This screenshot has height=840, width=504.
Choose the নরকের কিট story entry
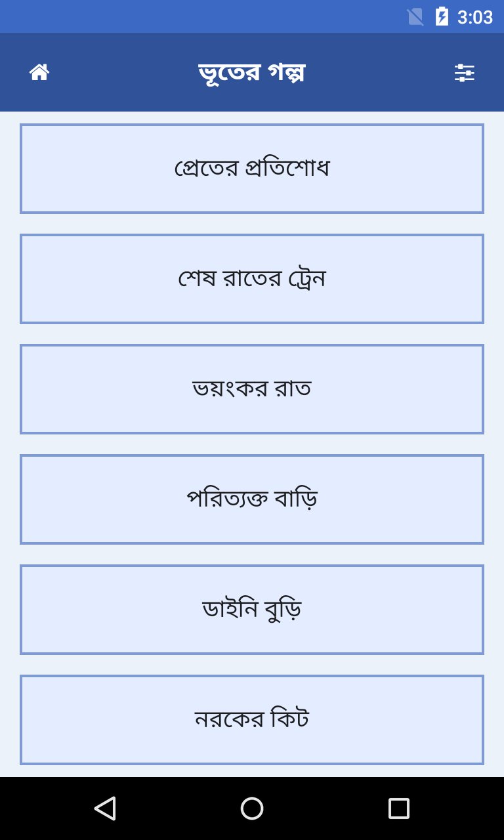[x=252, y=720]
